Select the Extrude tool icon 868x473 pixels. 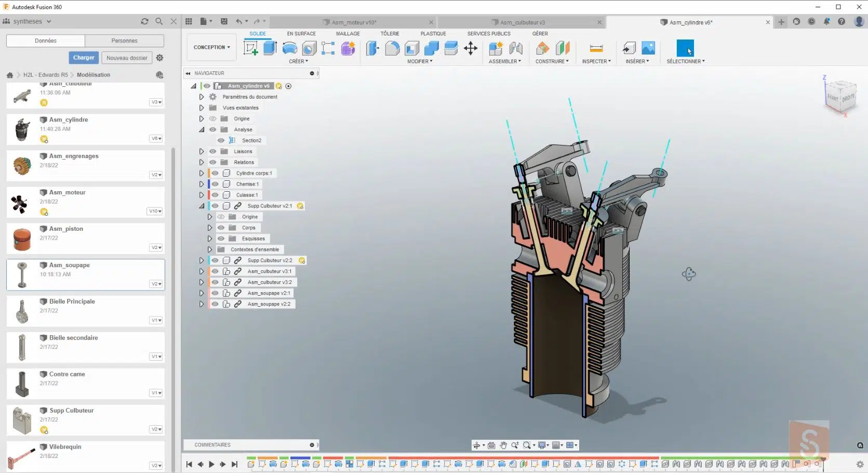270,48
